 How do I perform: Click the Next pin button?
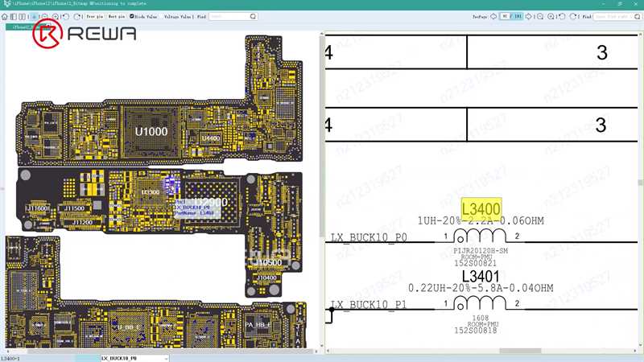[116, 17]
